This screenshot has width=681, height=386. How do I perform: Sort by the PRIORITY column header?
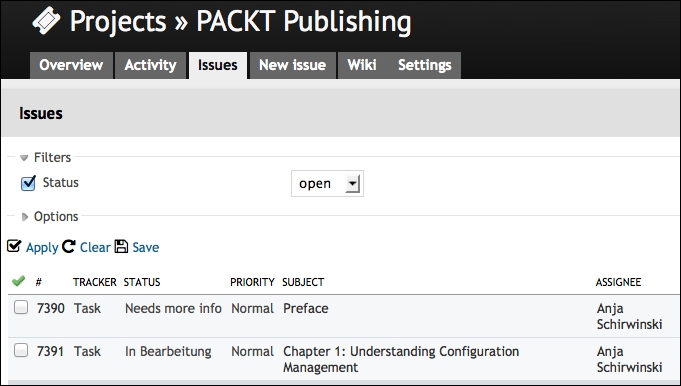coord(252,282)
